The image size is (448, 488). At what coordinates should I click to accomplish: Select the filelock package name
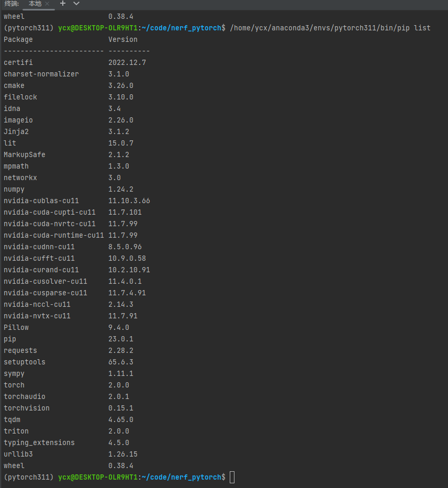pos(20,97)
